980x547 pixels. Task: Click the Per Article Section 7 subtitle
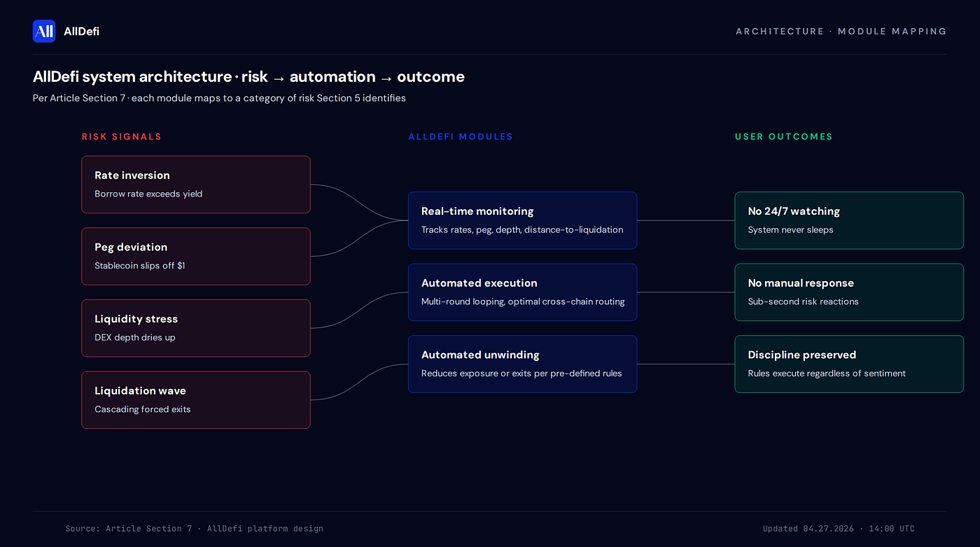point(219,98)
